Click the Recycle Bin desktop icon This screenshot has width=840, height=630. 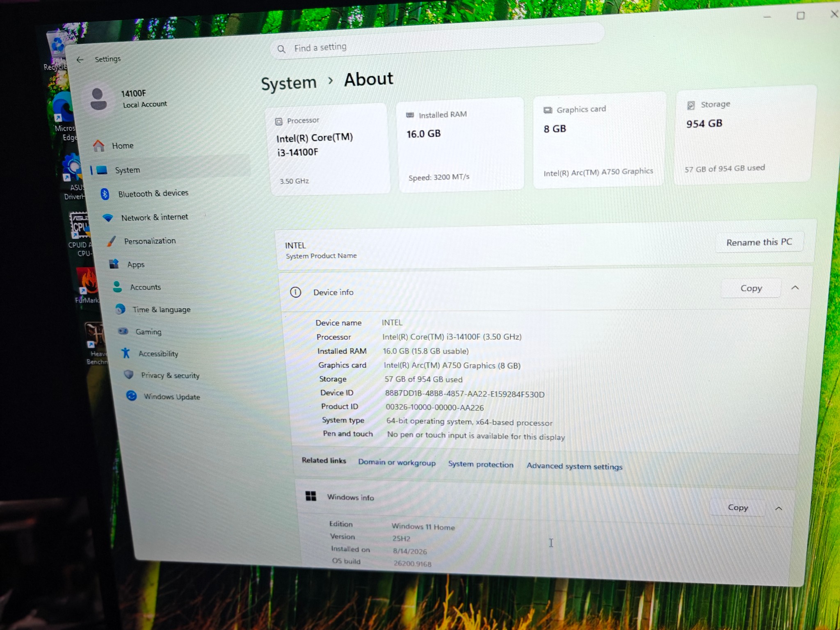57,50
